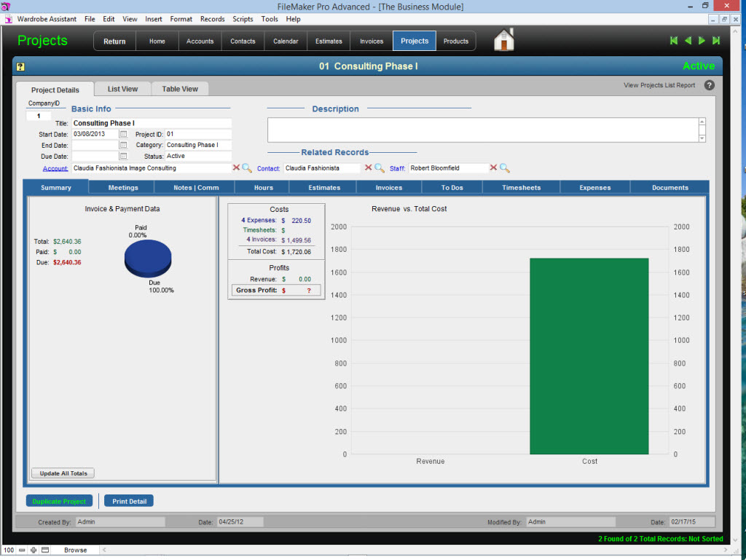Click the Return button in the navigation bar

click(114, 42)
